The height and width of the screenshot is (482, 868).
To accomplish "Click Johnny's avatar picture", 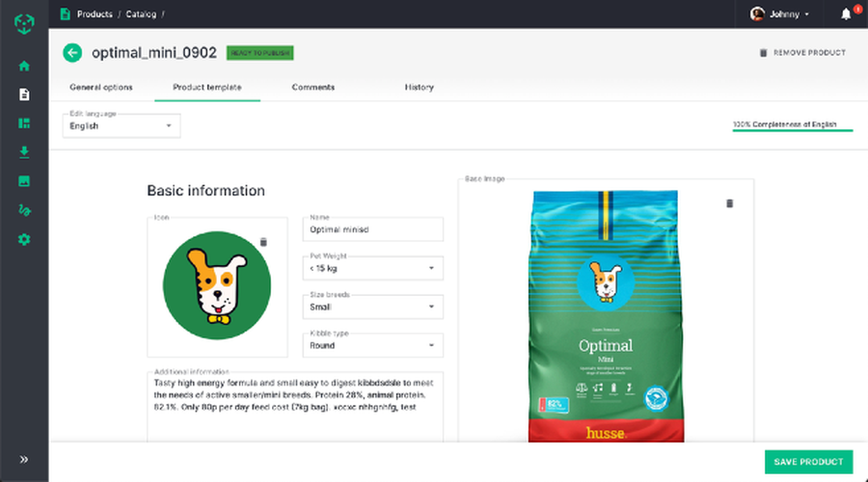I will pos(757,14).
